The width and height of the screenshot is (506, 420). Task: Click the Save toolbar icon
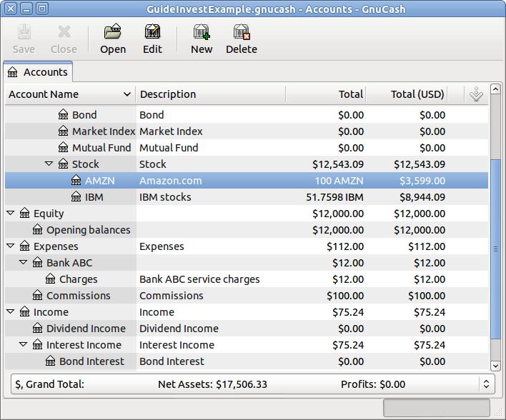tap(24, 32)
